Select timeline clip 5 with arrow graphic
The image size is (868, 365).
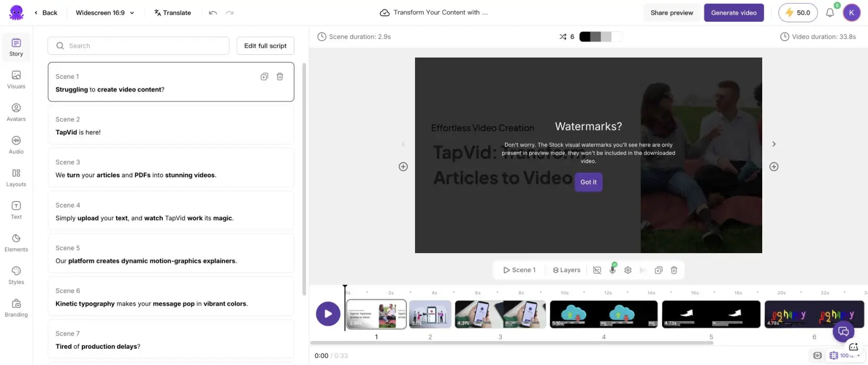point(711,314)
